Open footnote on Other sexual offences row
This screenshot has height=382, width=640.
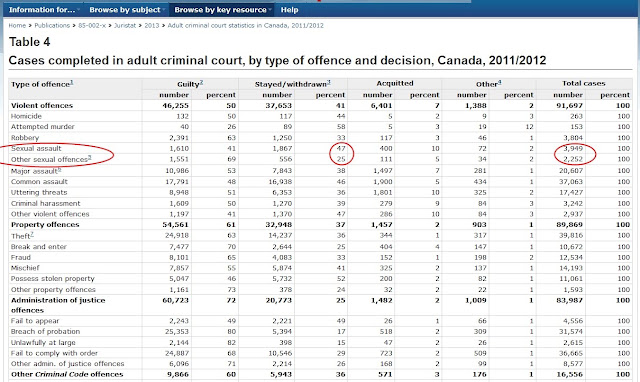coord(90,158)
